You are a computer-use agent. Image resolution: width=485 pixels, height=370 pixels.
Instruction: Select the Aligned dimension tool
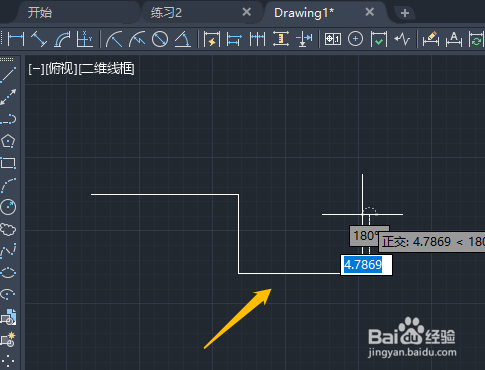pyautogui.click(x=39, y=39)
